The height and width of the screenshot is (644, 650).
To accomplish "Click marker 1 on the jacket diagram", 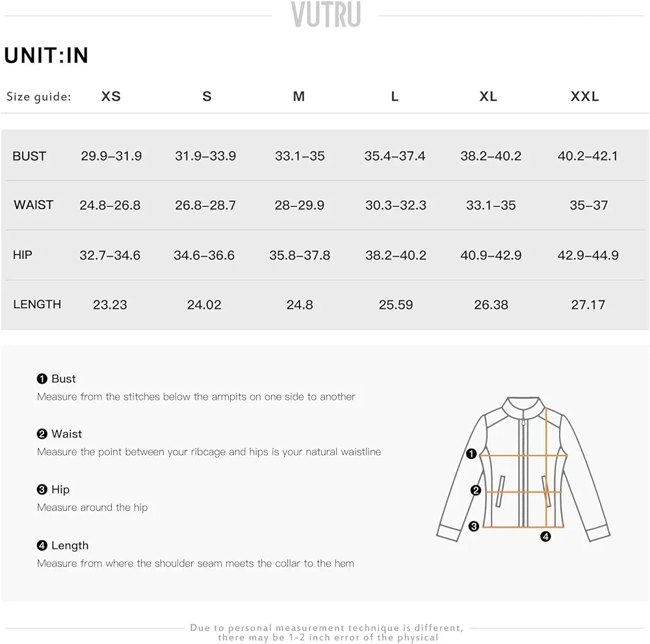I will (471, 454).
